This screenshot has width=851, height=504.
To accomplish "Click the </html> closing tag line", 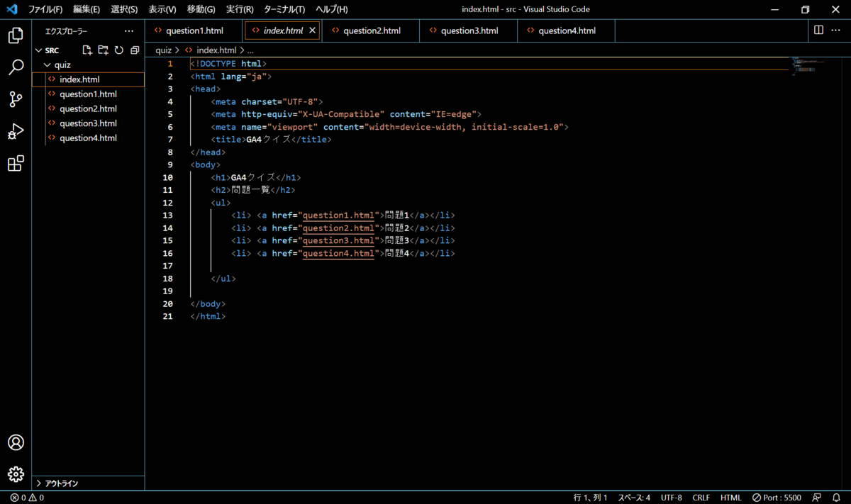I will click(208, 317).
